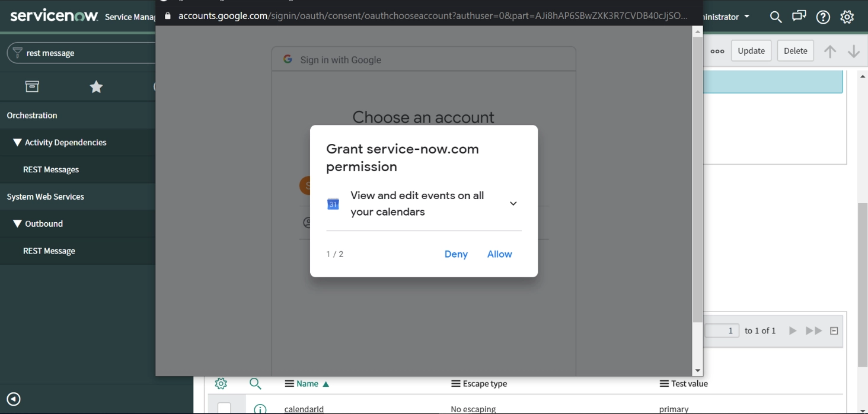Click the main page vertical scrollbar
The image size is (868, 414).
point(863,284)
